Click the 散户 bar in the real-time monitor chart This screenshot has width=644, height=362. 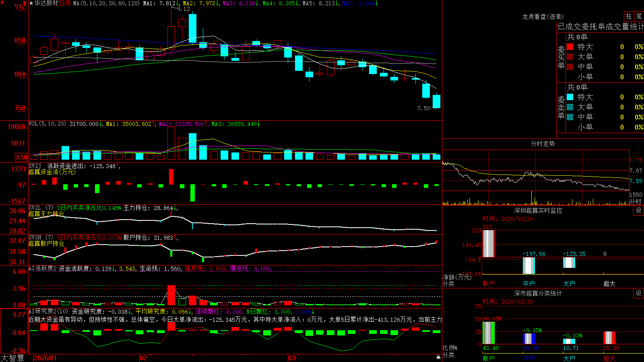point(488,243)
